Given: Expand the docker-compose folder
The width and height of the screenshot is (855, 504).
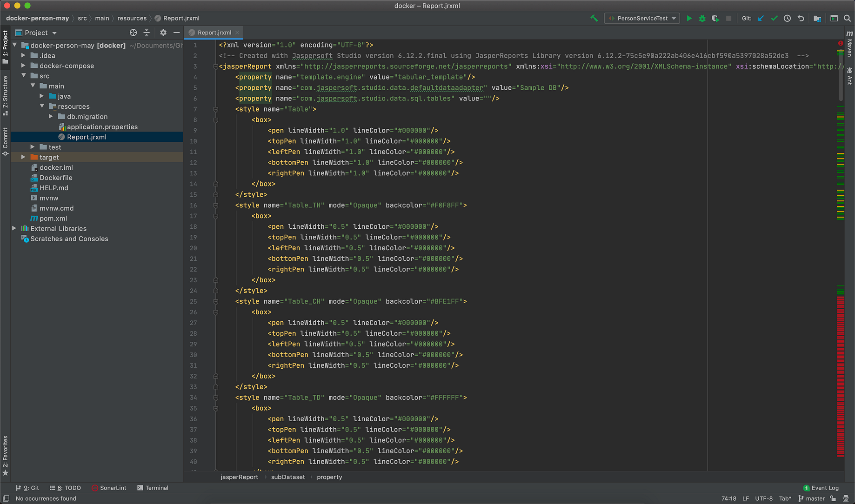Looking at the screenshot, I should (23, 66).
